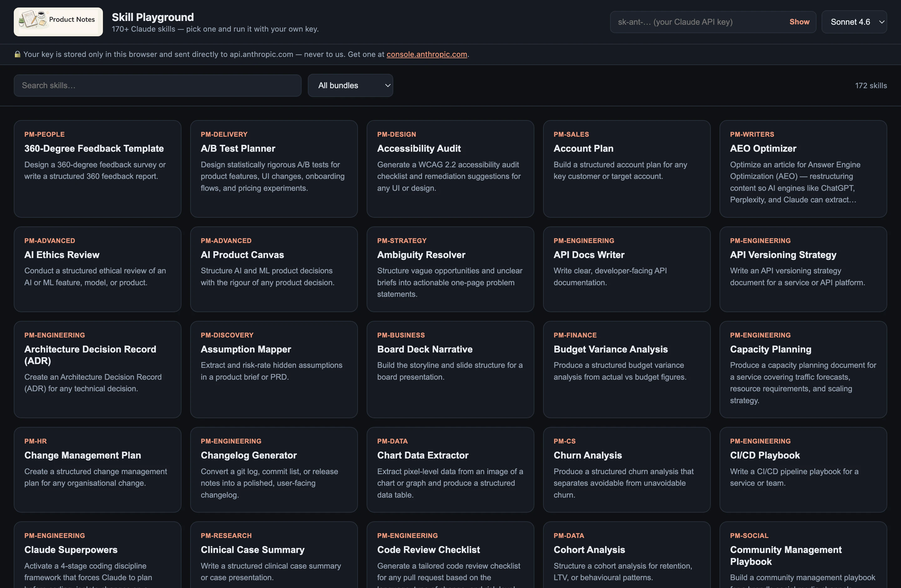Open the 360-Degree Feedback Template card
This screenshot has height=588, width=901.
tap(98, 169)
